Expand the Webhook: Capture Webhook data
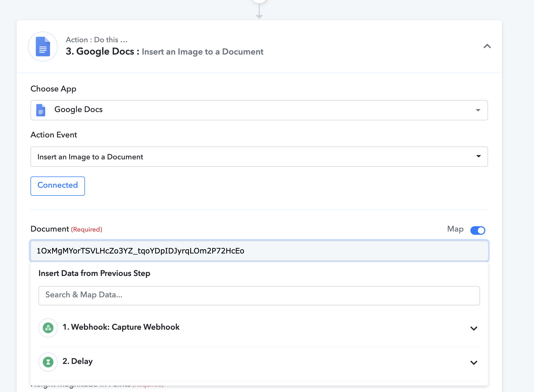The height and width of the screenshot is (392, 534). pos(474,328)
